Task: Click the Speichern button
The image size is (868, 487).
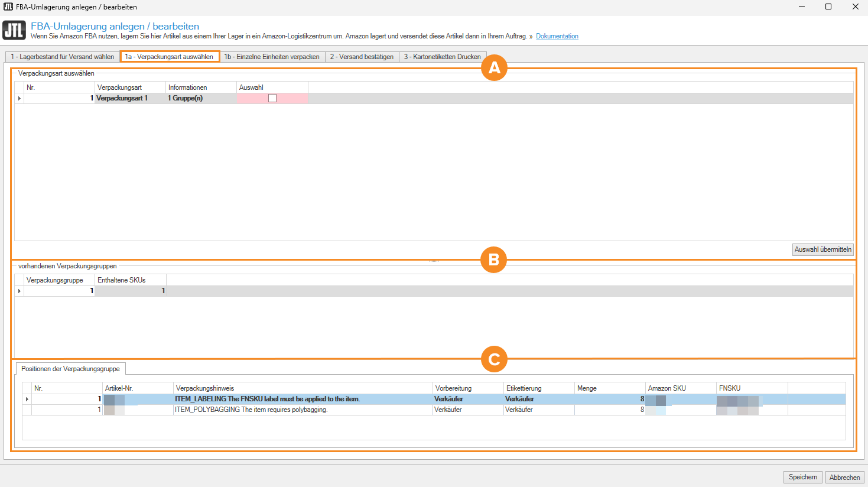Action: click(x=802, y=477)
